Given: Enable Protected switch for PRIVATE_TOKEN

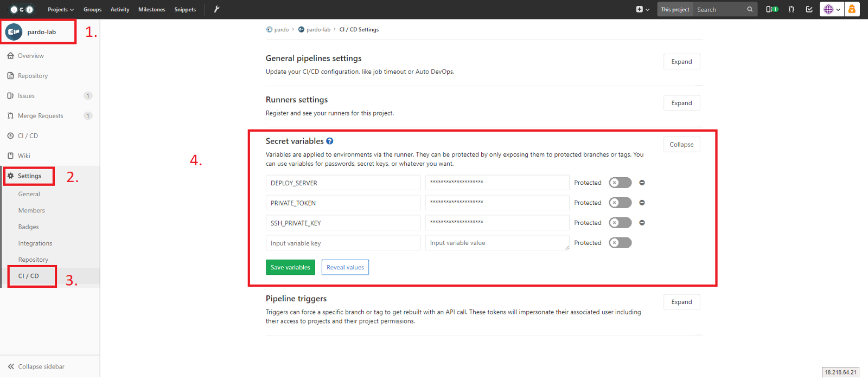Looking at the screenshot, I should (620, 203).
